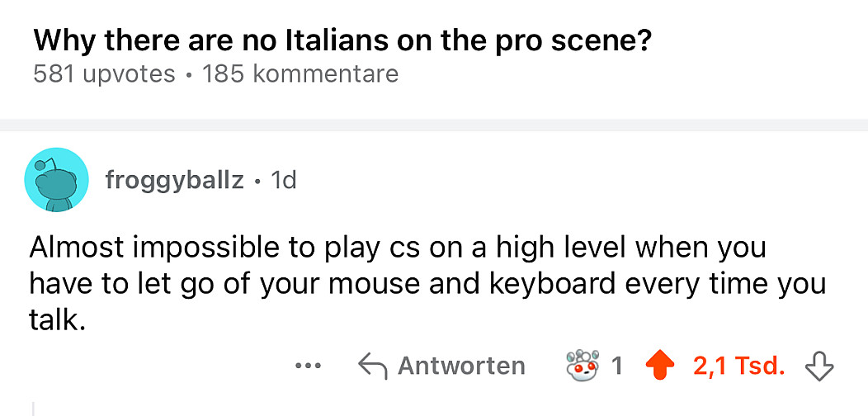The width and height of the screenshot is (868, 416).
Task: Select the comment text starting "Almost impossible"
Action: pos(396,247)
